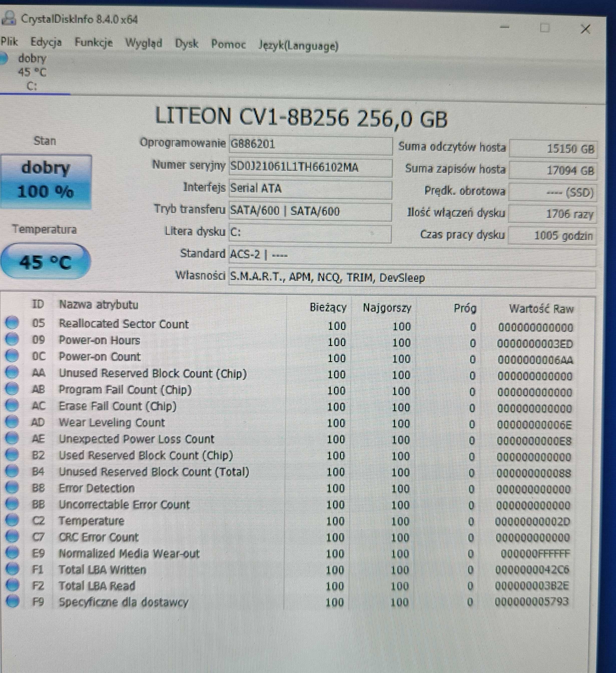Select the Total LBA Written attribute name

[x=102, y=570]
